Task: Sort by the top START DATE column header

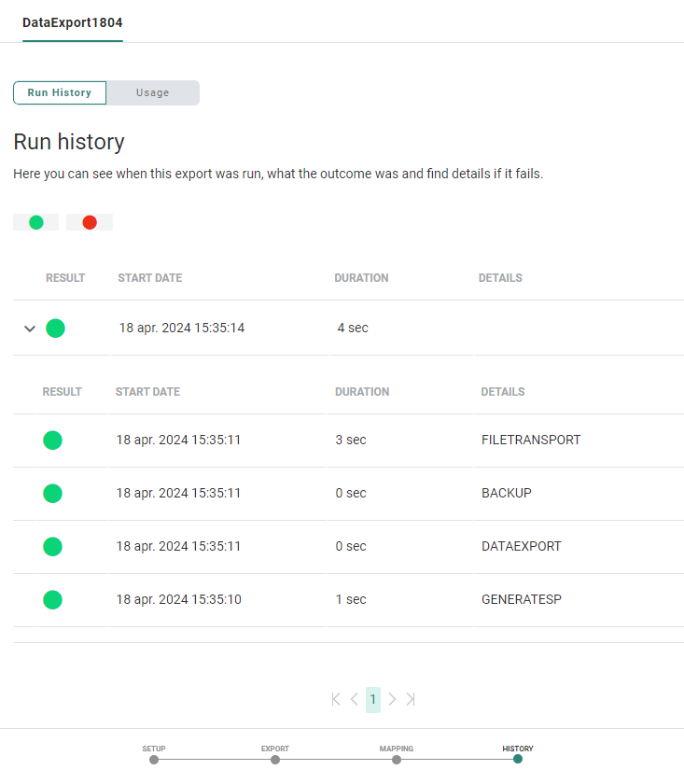Action: point(149,278)
